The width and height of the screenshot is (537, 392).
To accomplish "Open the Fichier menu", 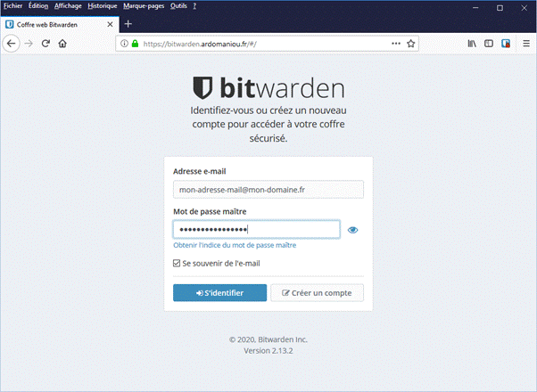I will [13, 6].
